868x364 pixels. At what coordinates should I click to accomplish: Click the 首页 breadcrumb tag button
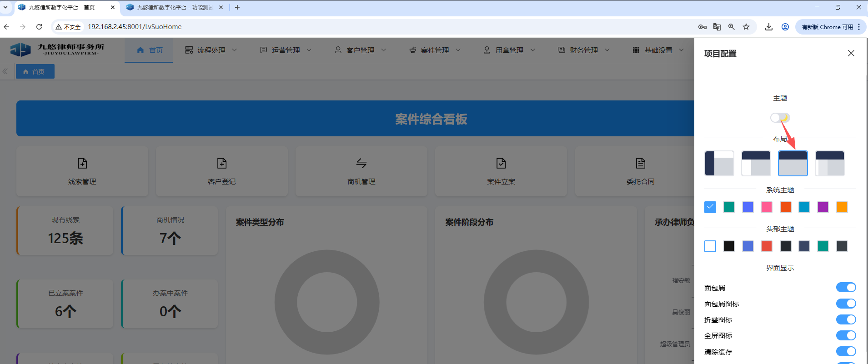35,71
